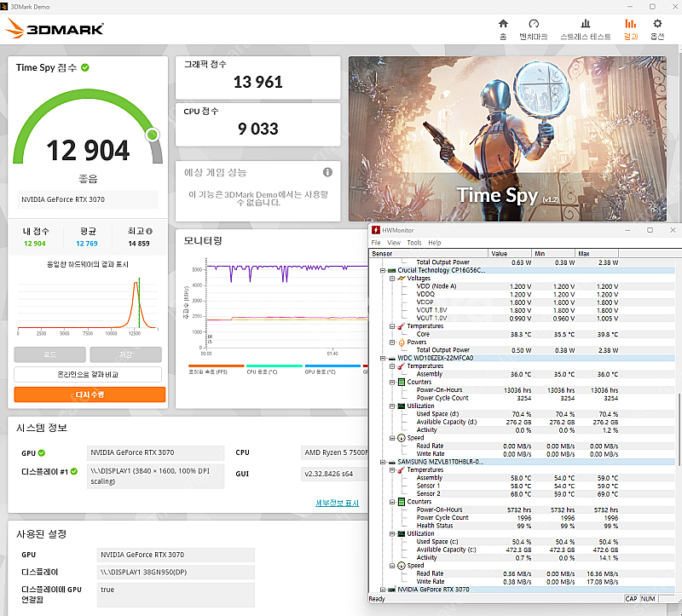Viewport: 682px width, 616px height.
Task: Click the Speed clock icon under WDC WD10EZEX
Action: click(x=402, y=438)
